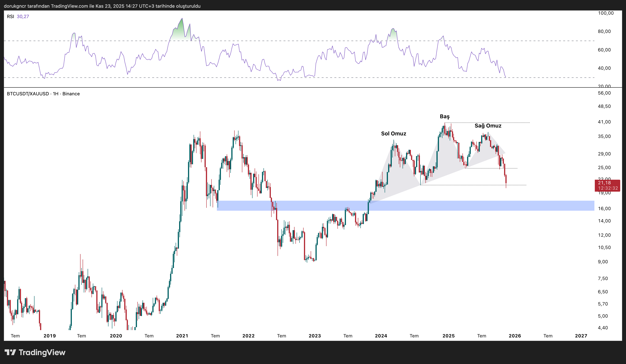The height and width of the screenshot is (364, 626).
Task: Click the header creation info text
Action: coord(102,6)
